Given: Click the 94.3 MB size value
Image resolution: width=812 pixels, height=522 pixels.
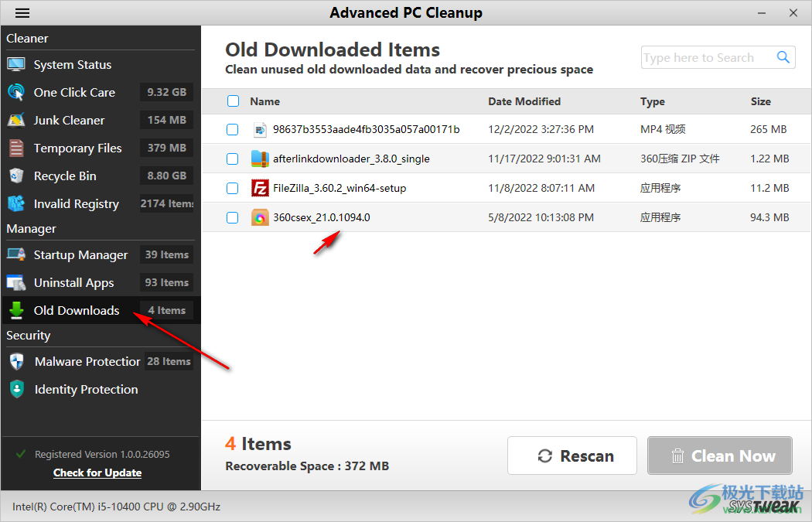Looking at the screenshot, I should coord(769,217).
